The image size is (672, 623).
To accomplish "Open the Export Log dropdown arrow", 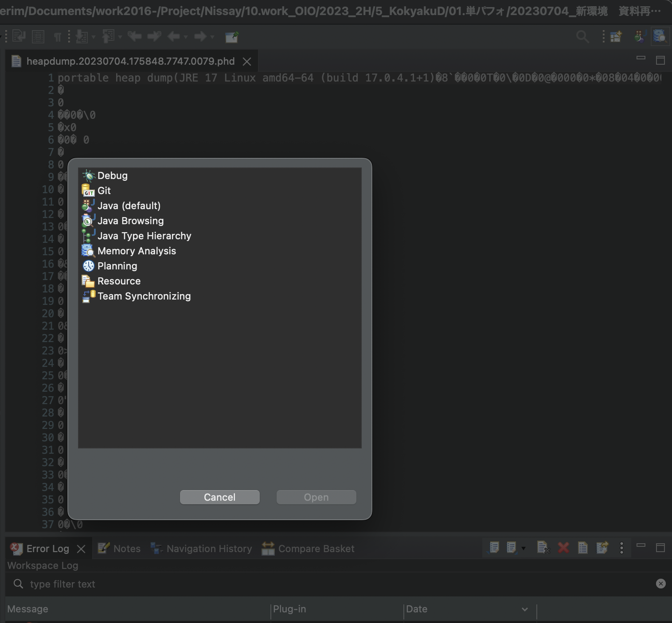I will 524,548.
